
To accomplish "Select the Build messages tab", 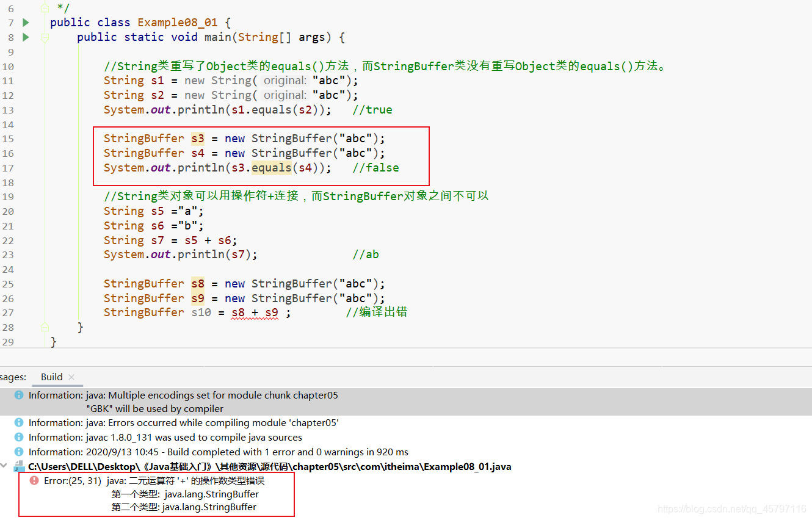I will click(52, 377).
